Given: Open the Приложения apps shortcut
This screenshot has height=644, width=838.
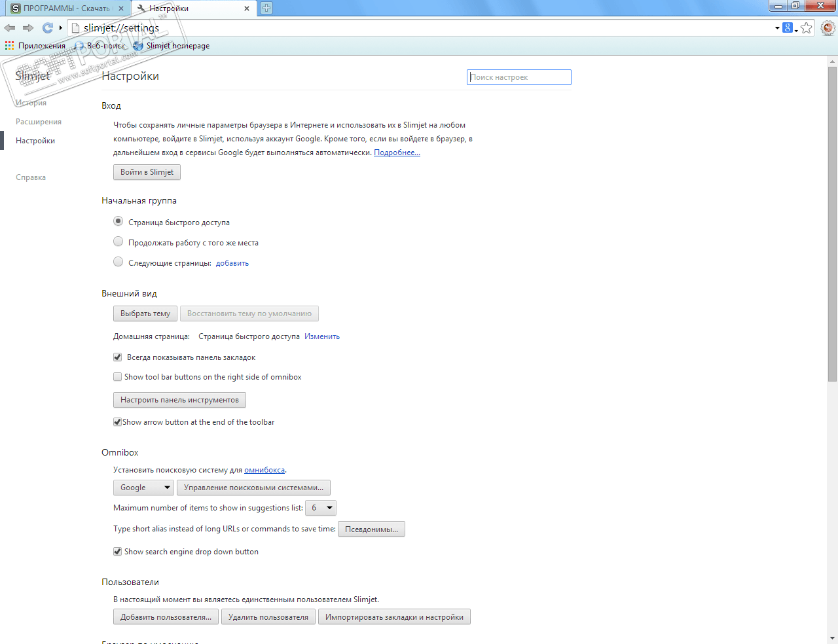Looking at the screenshot, I should [x=35, y=46].
